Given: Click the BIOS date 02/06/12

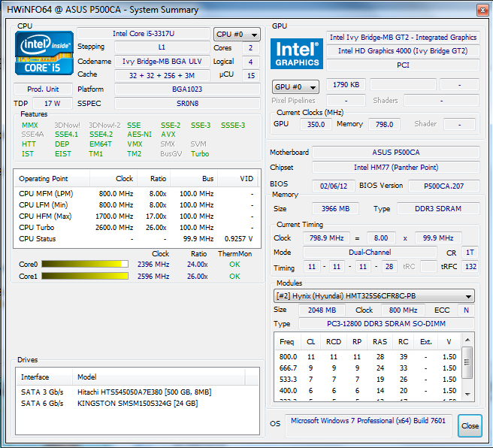Looking at the screenshot, I should [334, 186].
